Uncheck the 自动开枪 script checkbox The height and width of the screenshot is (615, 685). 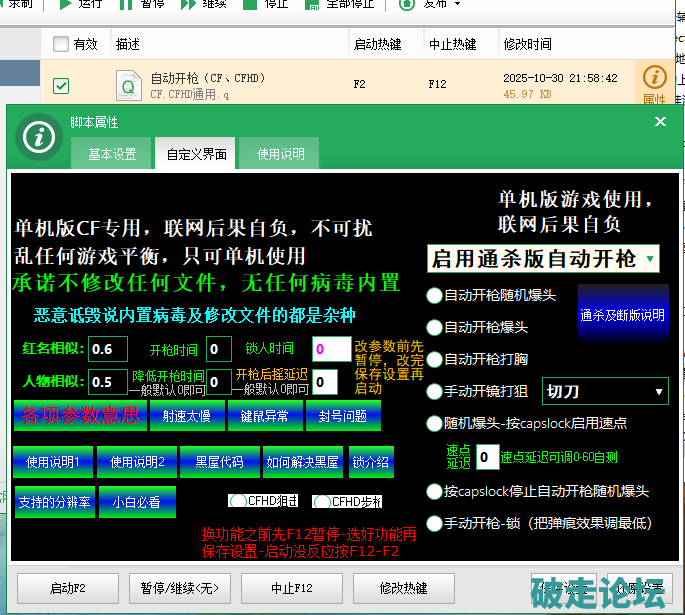pyautogui.click(x=61, y=86)
